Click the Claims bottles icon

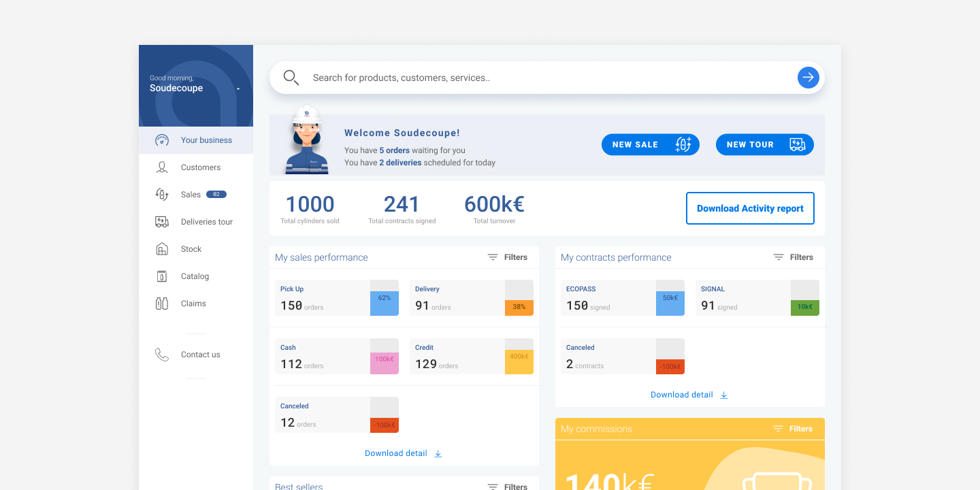[162, 304]
